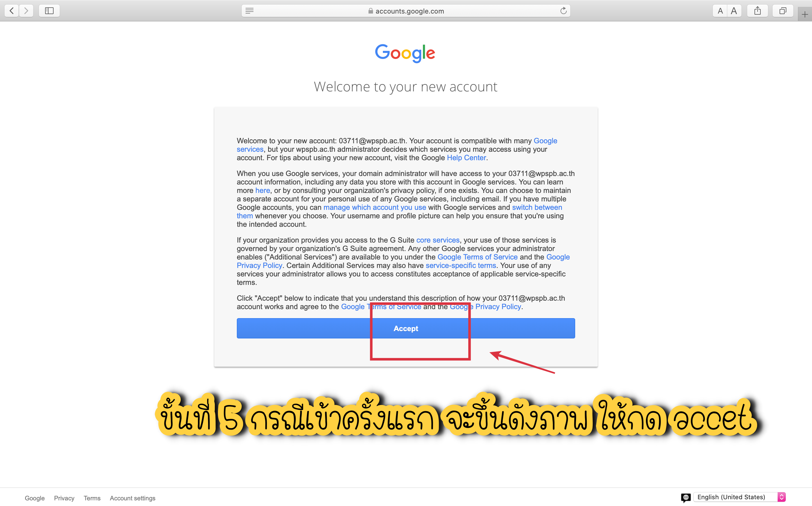
Task: Open a new tab with plus button
Action: point(805,14)
